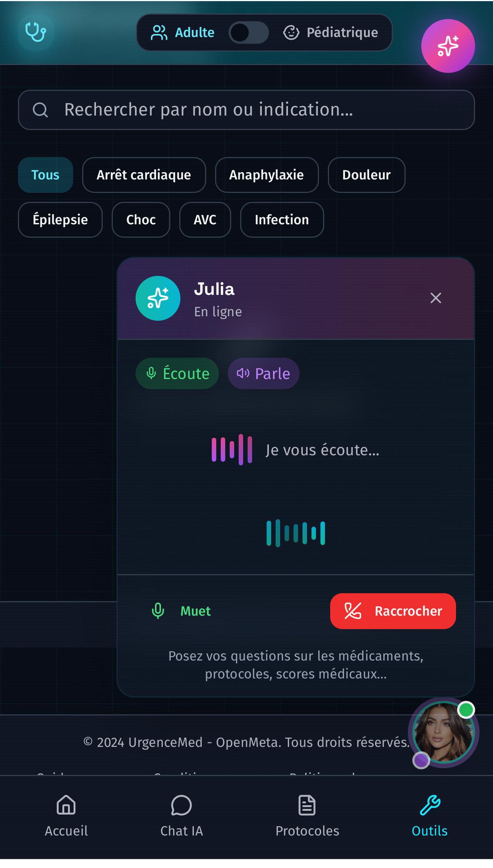Screen dimensions: 493x868
Task: Toggle the Adulte/Pédiatrique mode switch
Action: point(248,32)
